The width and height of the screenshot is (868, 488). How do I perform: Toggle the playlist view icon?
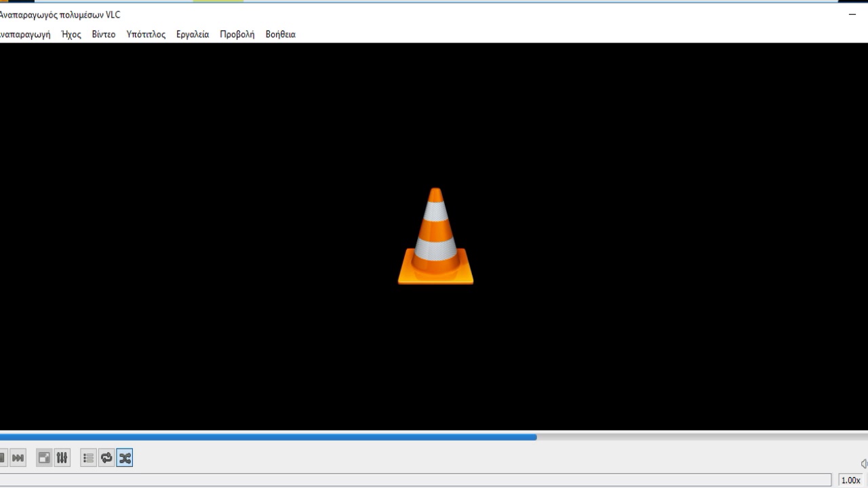click(x=88, y=458)
